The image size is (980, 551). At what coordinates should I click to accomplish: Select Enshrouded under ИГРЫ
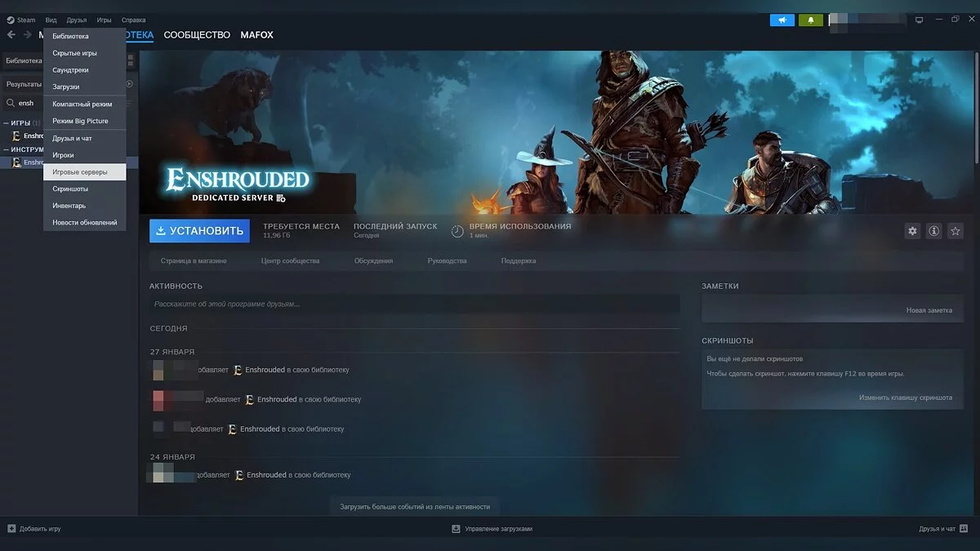click(27, 136)
